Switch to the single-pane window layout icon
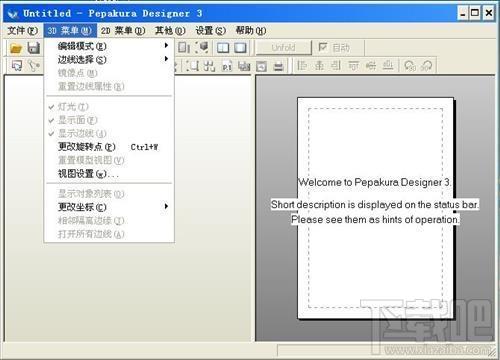500x360 pixels. 240,48
